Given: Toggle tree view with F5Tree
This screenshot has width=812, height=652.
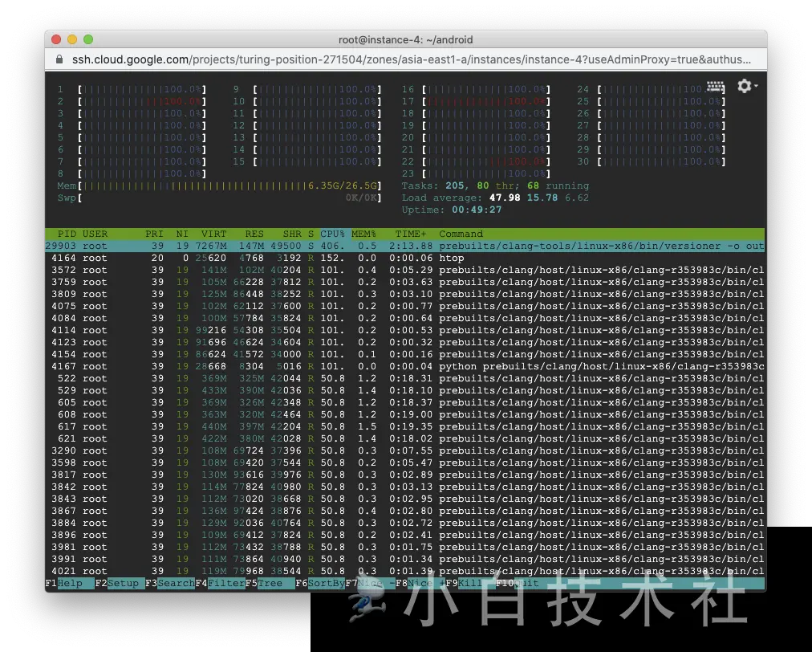Looking at the screenshot, I should tap(270, 584).
